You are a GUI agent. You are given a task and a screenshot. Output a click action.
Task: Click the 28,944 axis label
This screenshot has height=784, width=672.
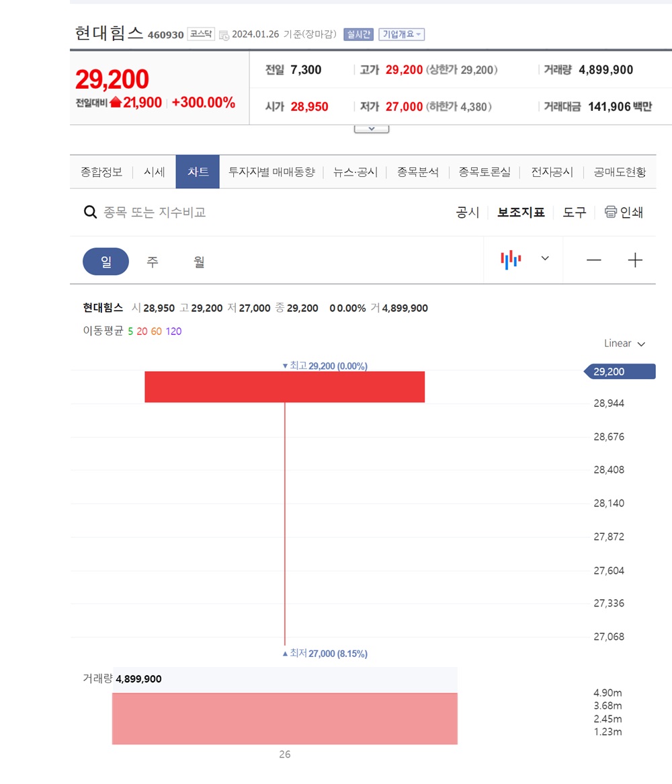(x=609, y=403)
